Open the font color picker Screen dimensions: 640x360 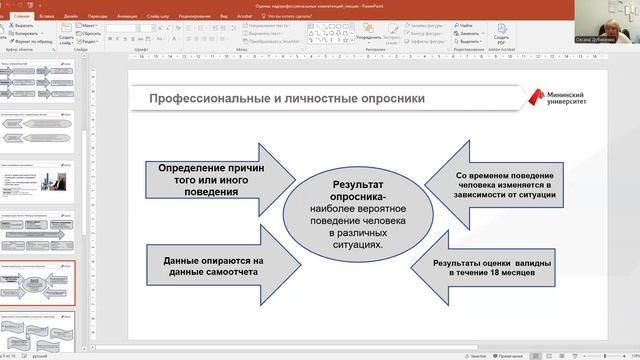pyautogui.click(x=175, y=39)
